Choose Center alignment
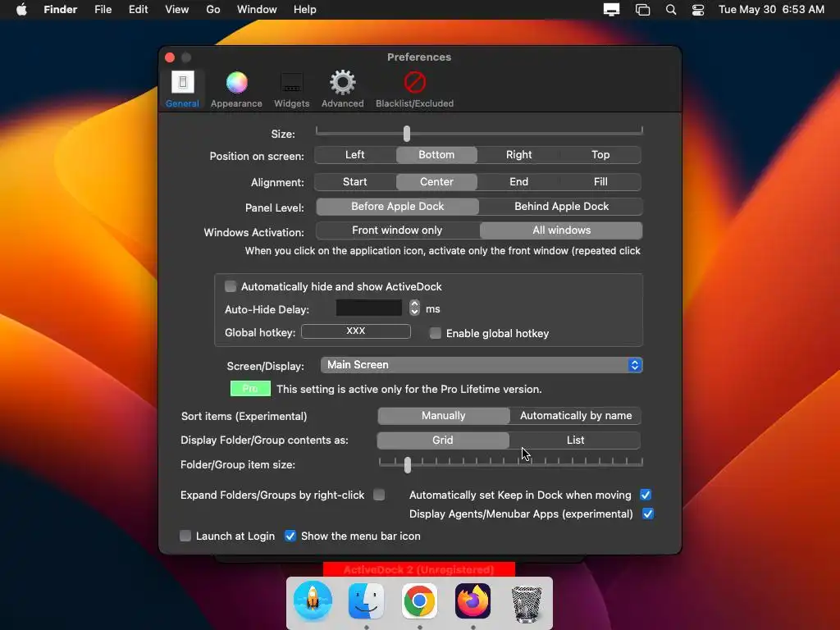840x630 pixels. [436, 181]
